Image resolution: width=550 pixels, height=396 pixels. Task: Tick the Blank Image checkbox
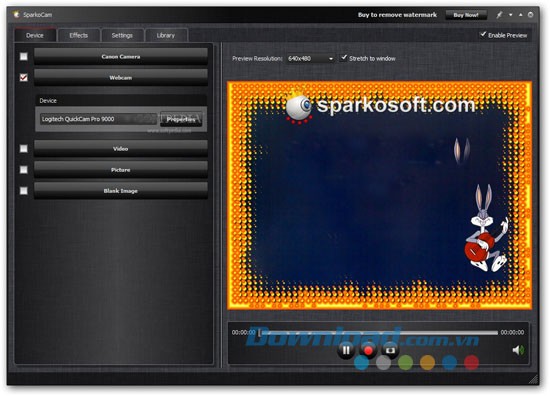click(x=24, y=190)
